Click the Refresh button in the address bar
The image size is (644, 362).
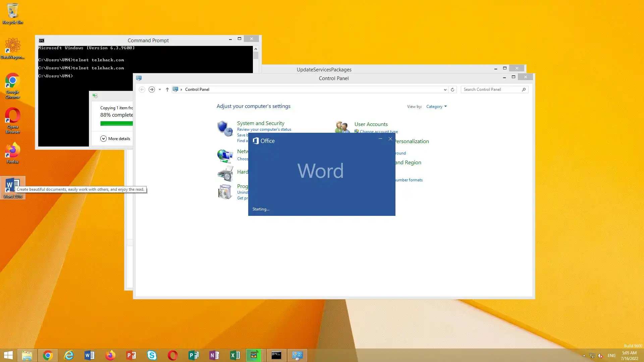[x=452, y=89]
